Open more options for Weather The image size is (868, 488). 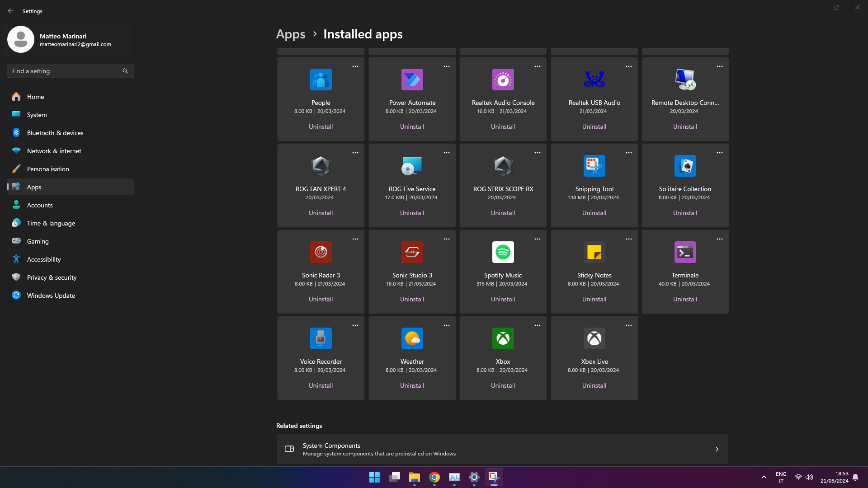point(447,325)
